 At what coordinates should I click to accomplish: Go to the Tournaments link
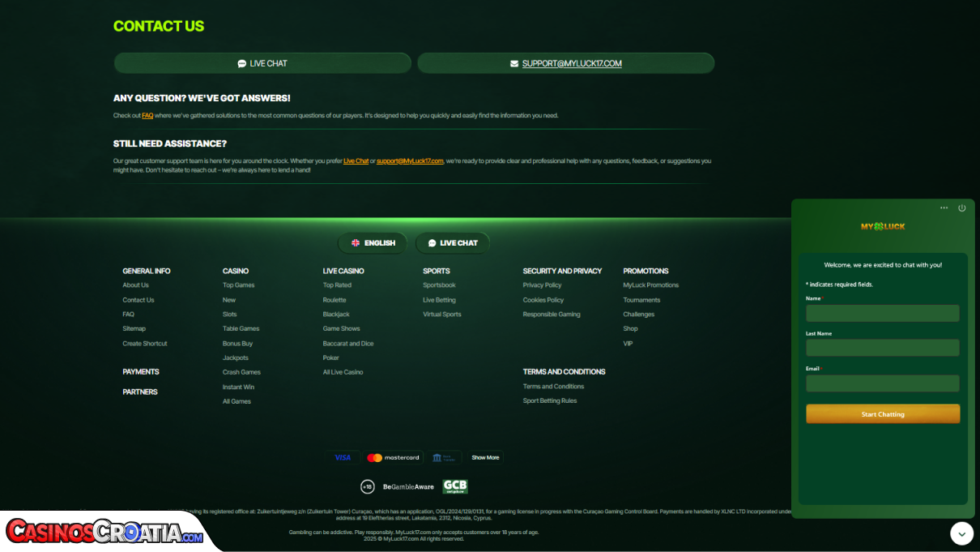tap(642, 300)
